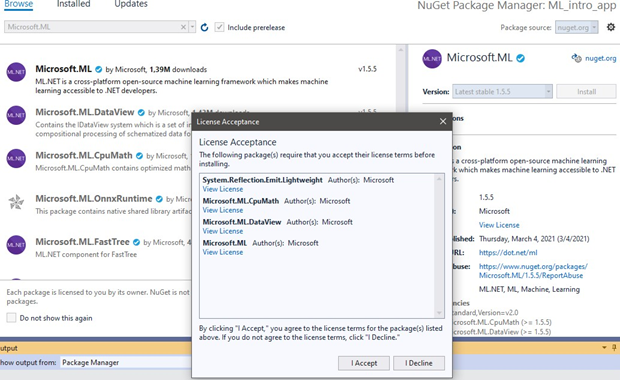Click verified badge next to Microsoft.ML.CpuMath
Image resolution: width=620 pixels, height=380 pixels.
tap(139, 156)
